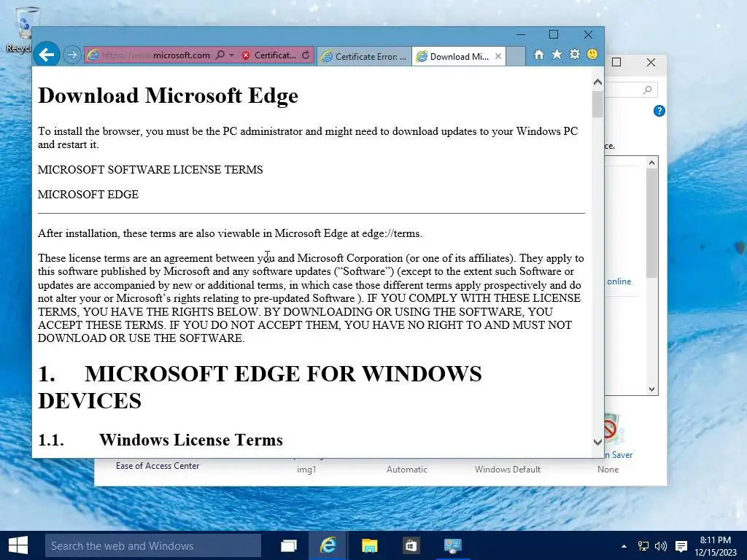Screen dimensions: 747x560
Task: Click the 'Search the web and Windows' box
Action: pos(153,545)
